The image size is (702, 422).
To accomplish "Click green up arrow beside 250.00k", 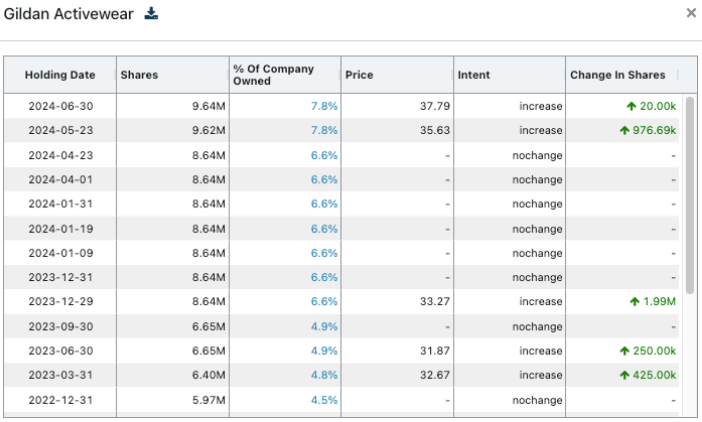I will coord(624,350).
